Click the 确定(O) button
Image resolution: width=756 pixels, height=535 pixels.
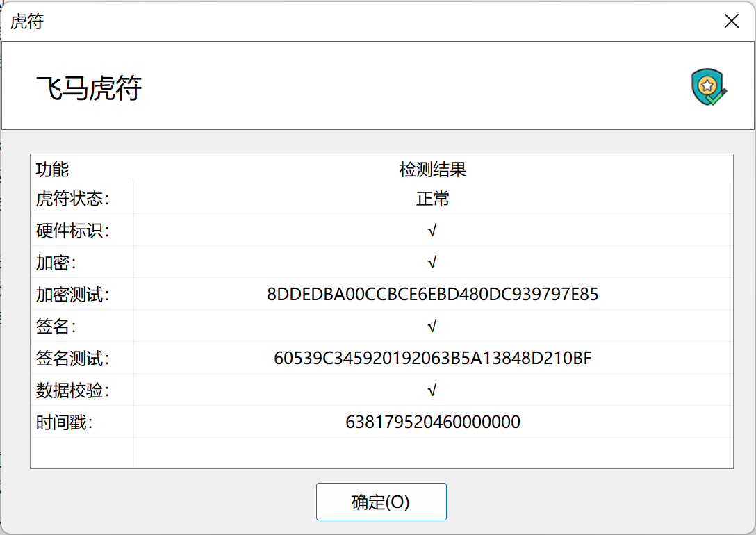(381, 502)
